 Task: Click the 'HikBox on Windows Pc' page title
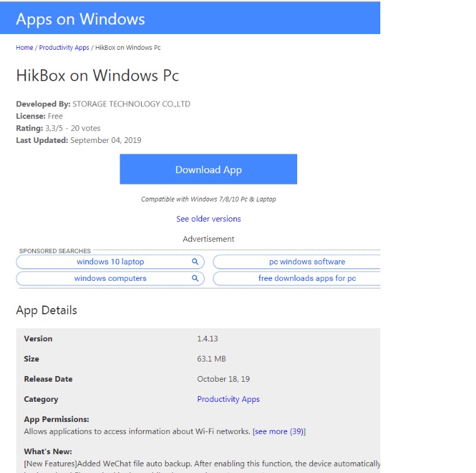click(x=98, y=76)
